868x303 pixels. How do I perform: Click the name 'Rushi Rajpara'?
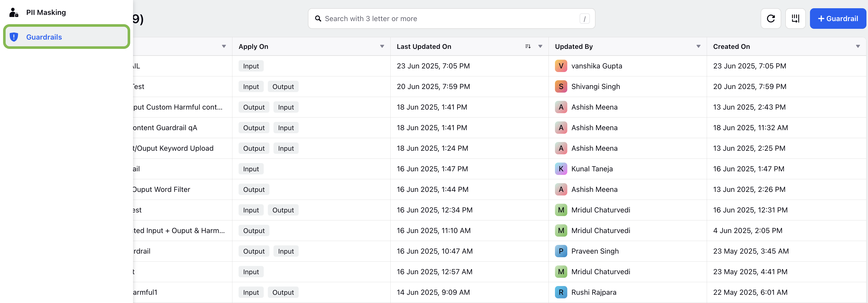pos(594,292)
